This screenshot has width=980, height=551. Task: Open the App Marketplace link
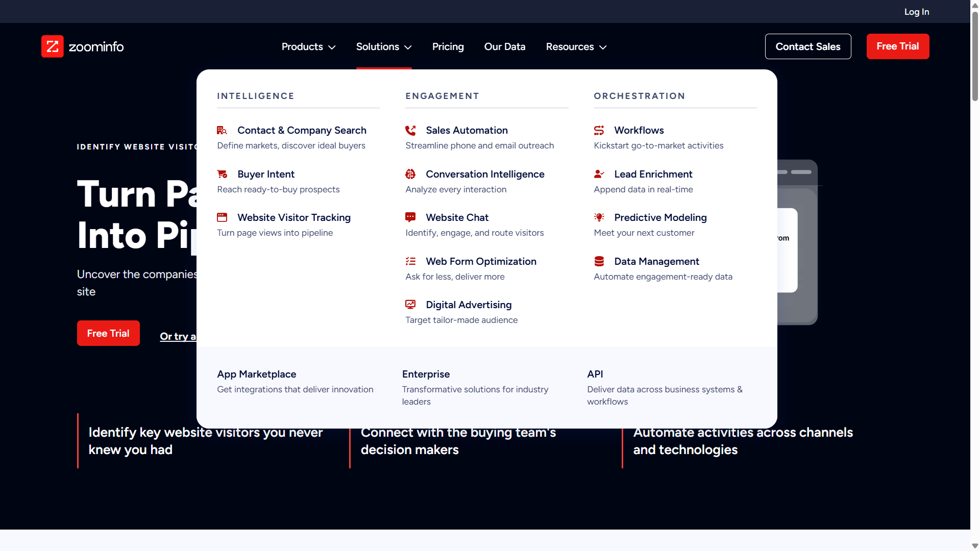[257, 374]
